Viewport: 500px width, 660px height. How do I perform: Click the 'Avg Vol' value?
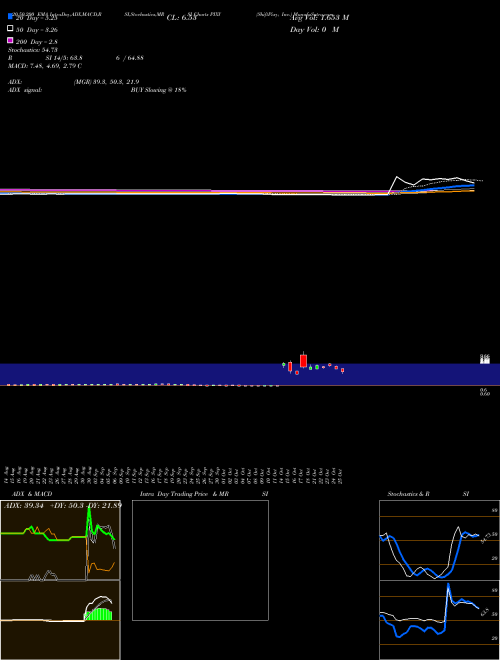coord(319,18)
